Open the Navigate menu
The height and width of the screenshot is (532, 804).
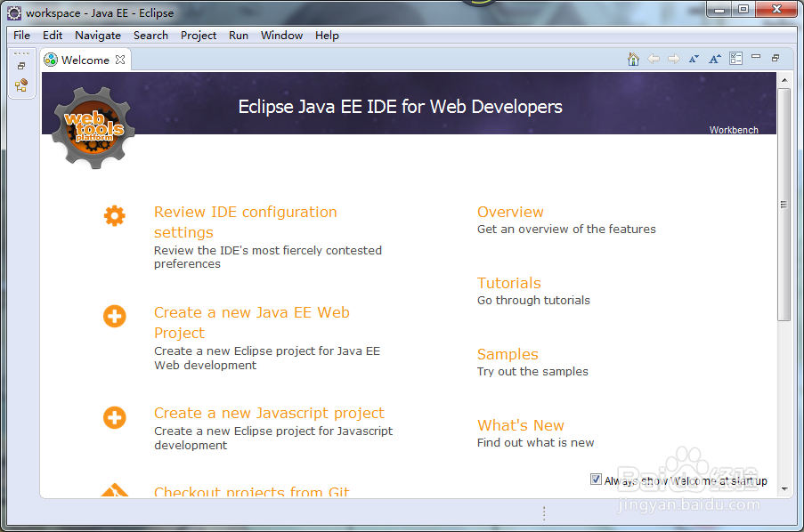pyautogui.click(x=98, y=36)
